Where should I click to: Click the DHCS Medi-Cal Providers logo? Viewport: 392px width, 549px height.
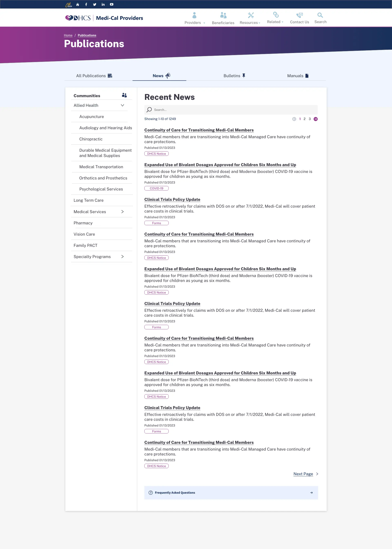(103, 17)
